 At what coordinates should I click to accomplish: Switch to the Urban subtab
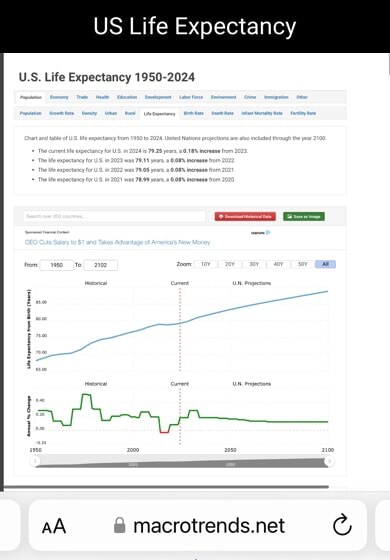point(111,113)
